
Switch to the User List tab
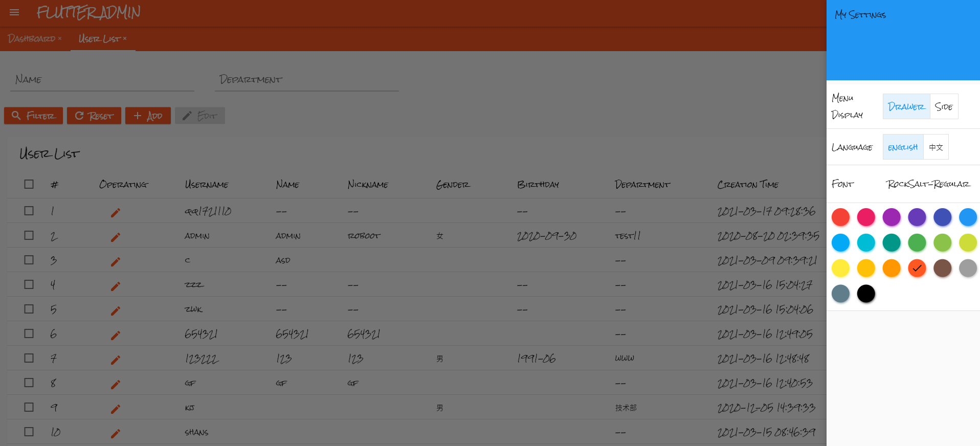pos(99,39)
